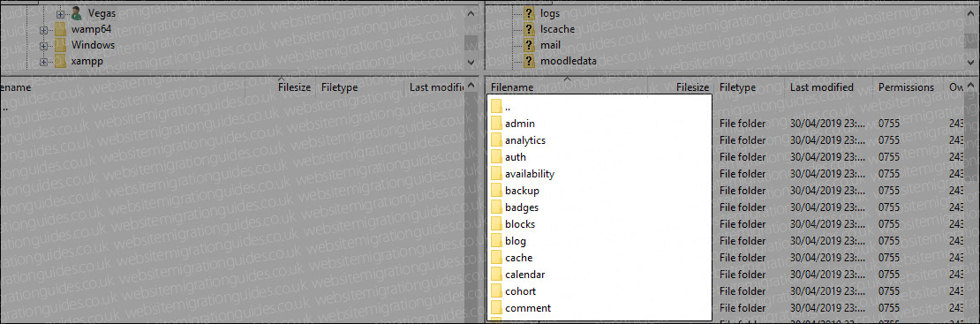Click 'File folder' in the blocks row
Image resolution: width=980 pixels, height=324 pixels.
click(742, 224)
